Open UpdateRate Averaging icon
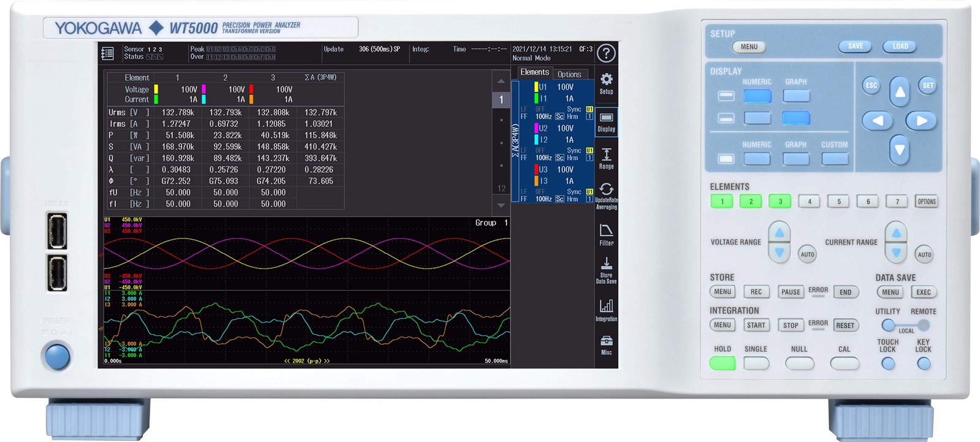Screen dimensions: 980x442 tap(606, 195)
